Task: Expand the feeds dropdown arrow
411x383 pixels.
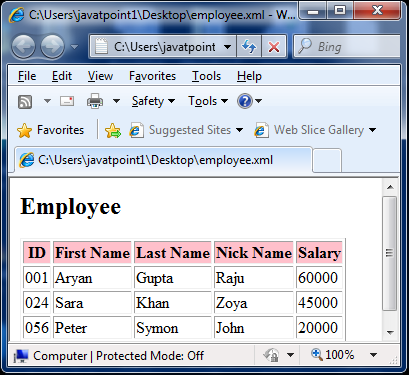Action: pyautogui.click(x=47, y=101)
